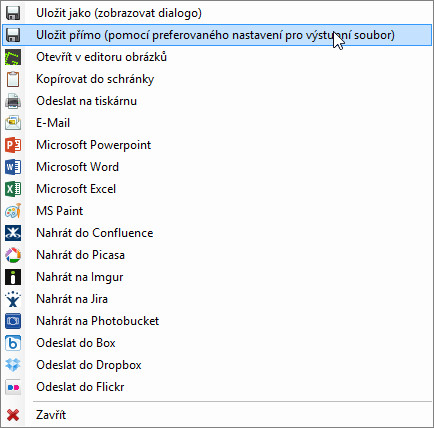Click the clipboard icon for Kopírovat do schránky
Viewport: 434px width, 428px height.
pyautogui.click(x=13, y=79)
